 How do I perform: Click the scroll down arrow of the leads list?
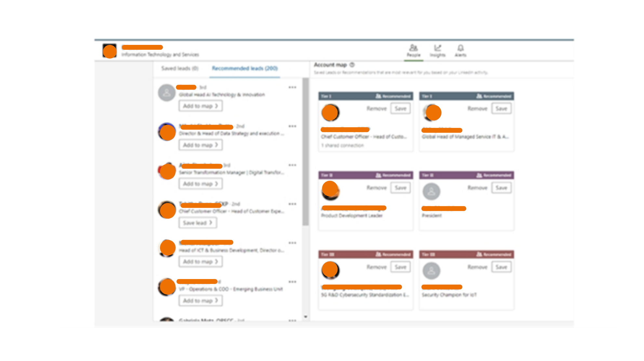click(305, 316)
